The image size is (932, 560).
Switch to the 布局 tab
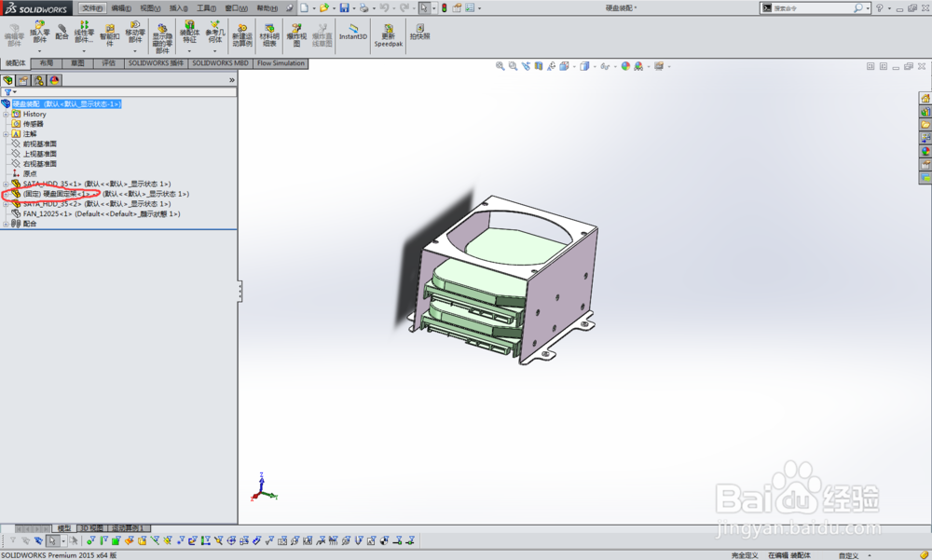coord(47,63)
